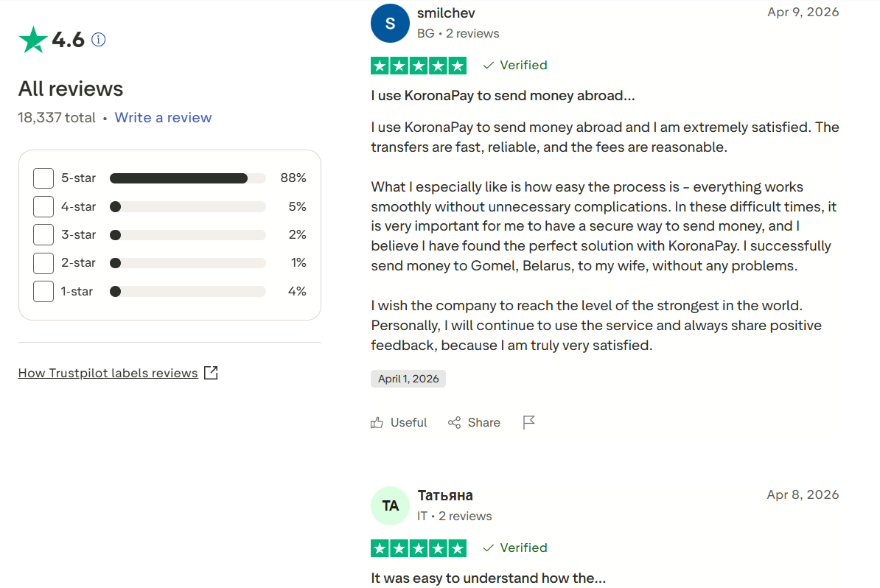Open smilchev's reviewer profile name

tap(446, 13)
